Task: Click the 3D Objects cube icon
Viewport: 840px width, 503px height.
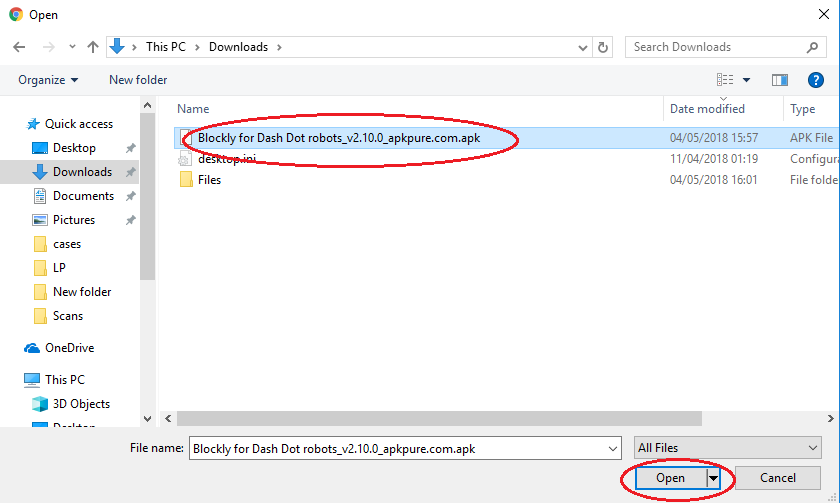Action: [40, 404]
